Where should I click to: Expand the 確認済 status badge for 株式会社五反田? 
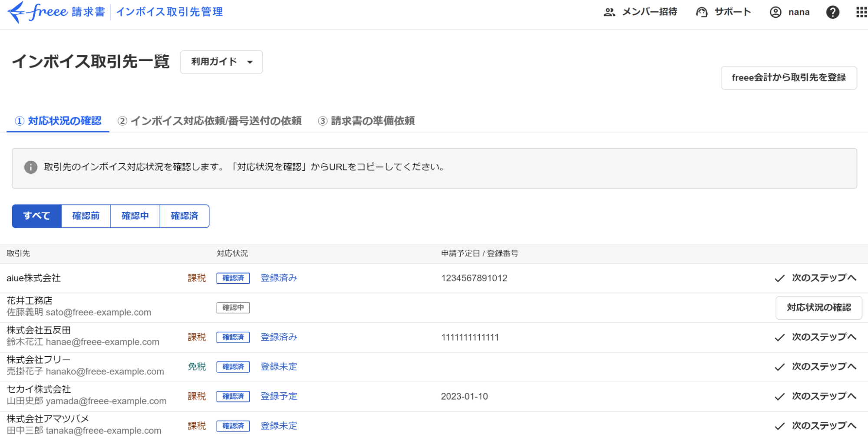coord(233,337)
